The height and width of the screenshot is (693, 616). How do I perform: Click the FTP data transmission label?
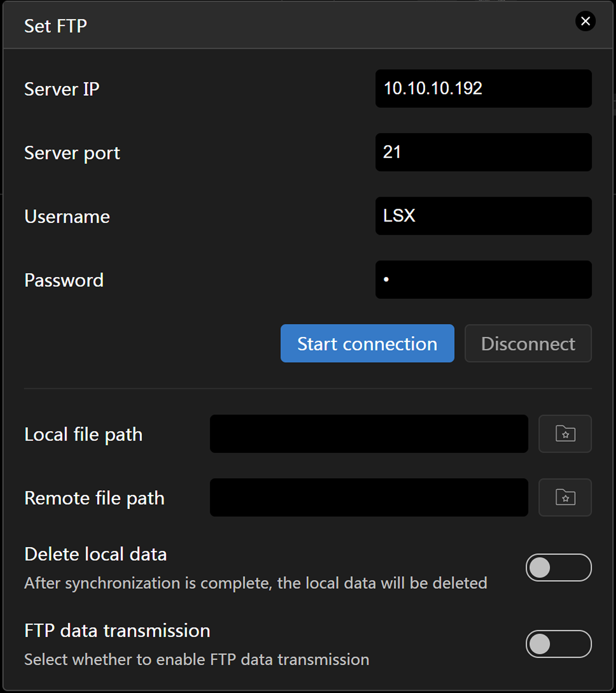click(x=117, y=631)
